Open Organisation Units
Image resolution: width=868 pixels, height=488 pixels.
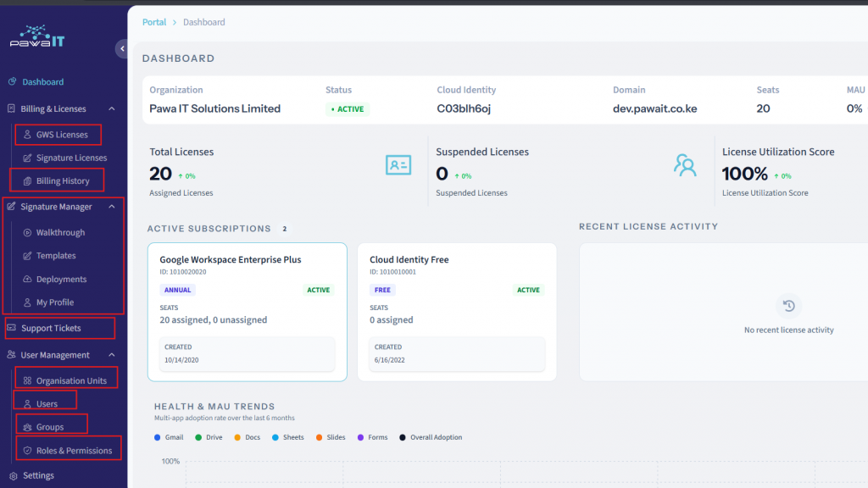point(71,380)
